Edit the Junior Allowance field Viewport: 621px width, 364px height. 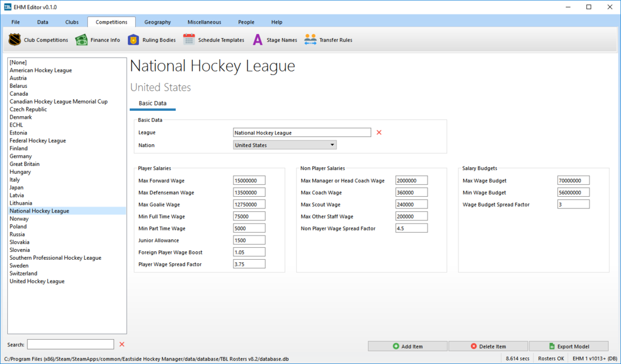(249, 240)
